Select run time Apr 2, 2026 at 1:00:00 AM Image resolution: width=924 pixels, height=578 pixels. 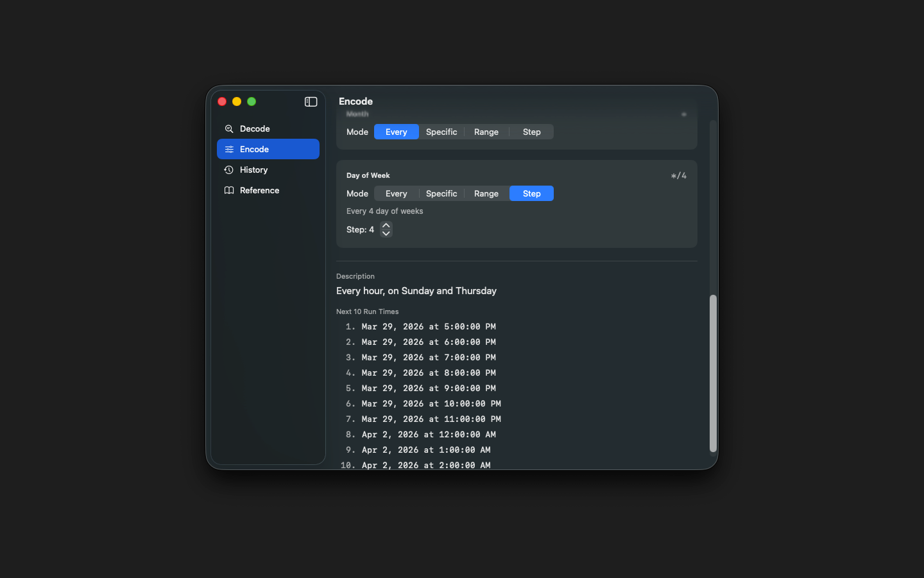[426, 450]
